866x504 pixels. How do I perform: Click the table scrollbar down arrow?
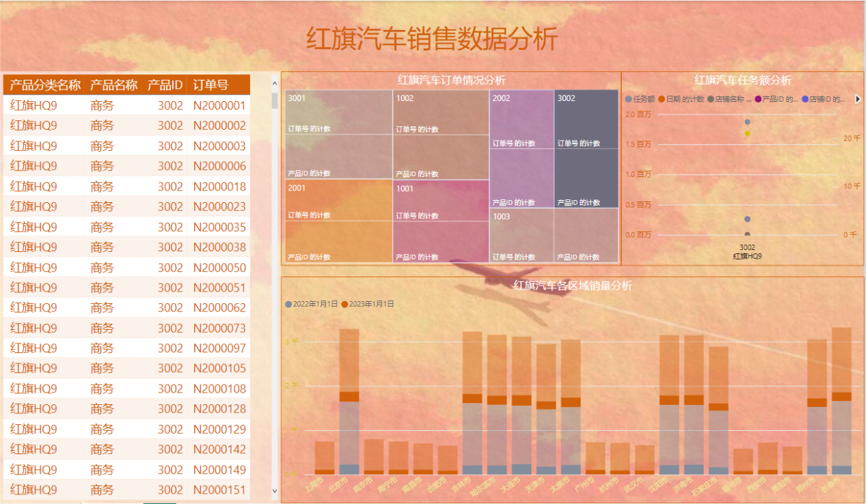[x=275, y=490]
